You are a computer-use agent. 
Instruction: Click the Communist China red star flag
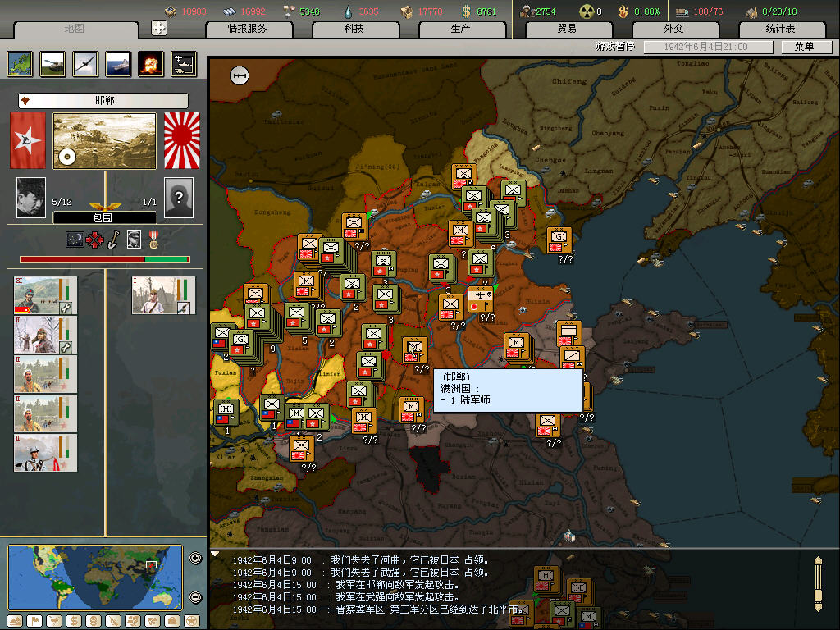(x=28, y=140)
